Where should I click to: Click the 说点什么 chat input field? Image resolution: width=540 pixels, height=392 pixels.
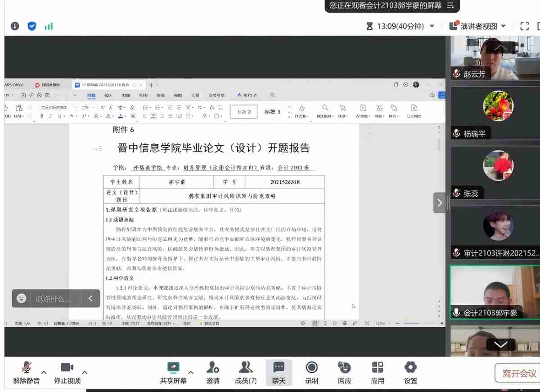click(x=53, y=298)
